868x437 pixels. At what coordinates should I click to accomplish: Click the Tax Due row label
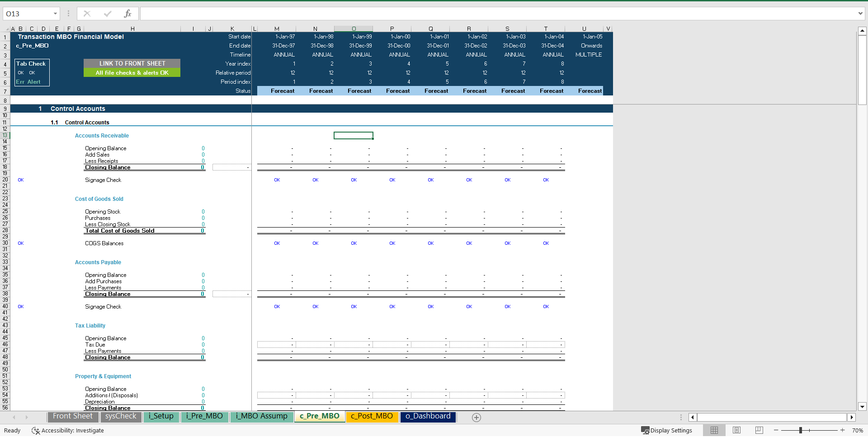(95, 345)
